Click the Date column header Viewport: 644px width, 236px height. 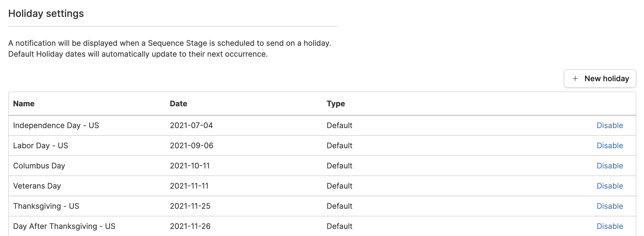(178, 104)
